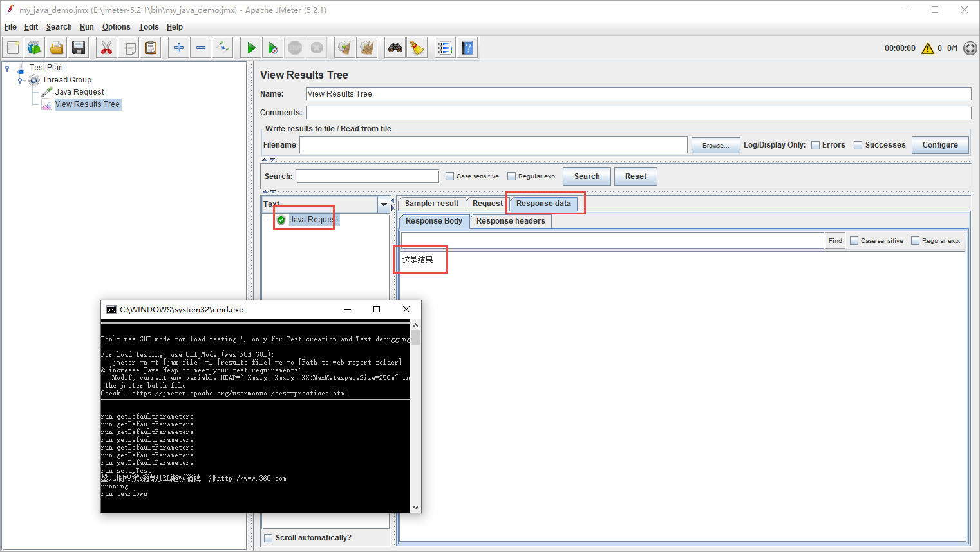Click the warning triangle error log icon
This screenshot has width=980, height=552.
point(927,48)
